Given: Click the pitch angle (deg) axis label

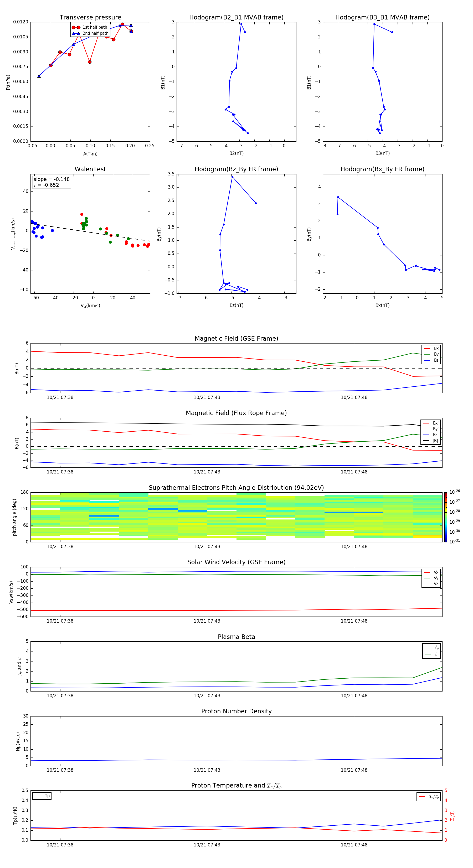Looking at the screenshot, I should pos(14,517).
